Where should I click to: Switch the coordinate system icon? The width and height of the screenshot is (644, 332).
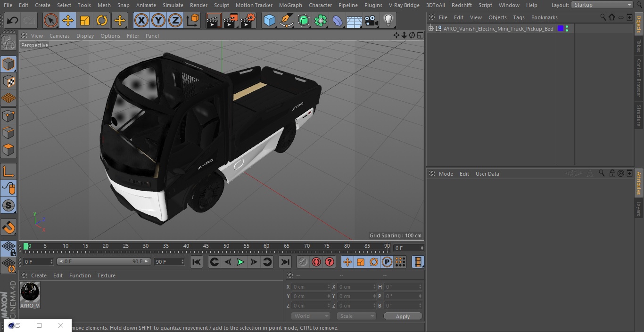[x=193, y=21]
